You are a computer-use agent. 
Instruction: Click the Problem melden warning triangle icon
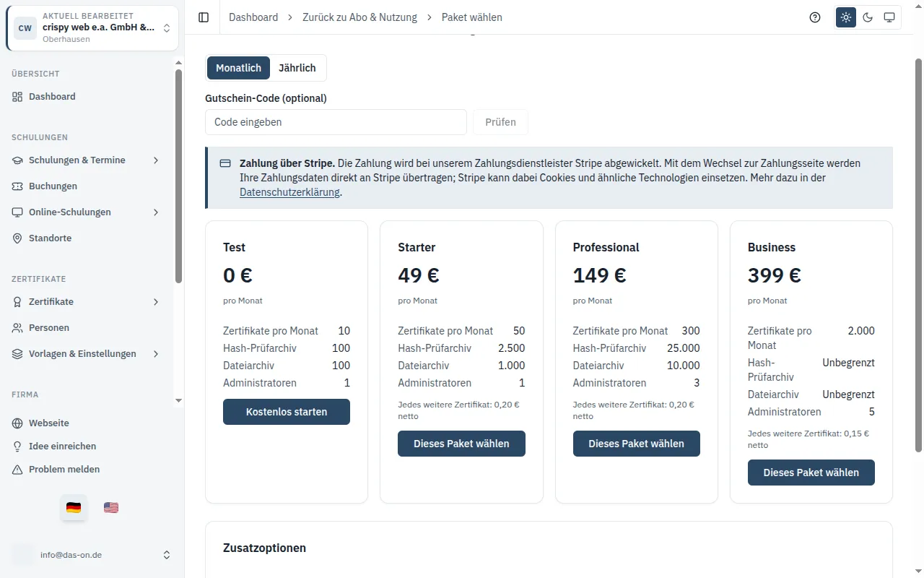tap(17, 470)
